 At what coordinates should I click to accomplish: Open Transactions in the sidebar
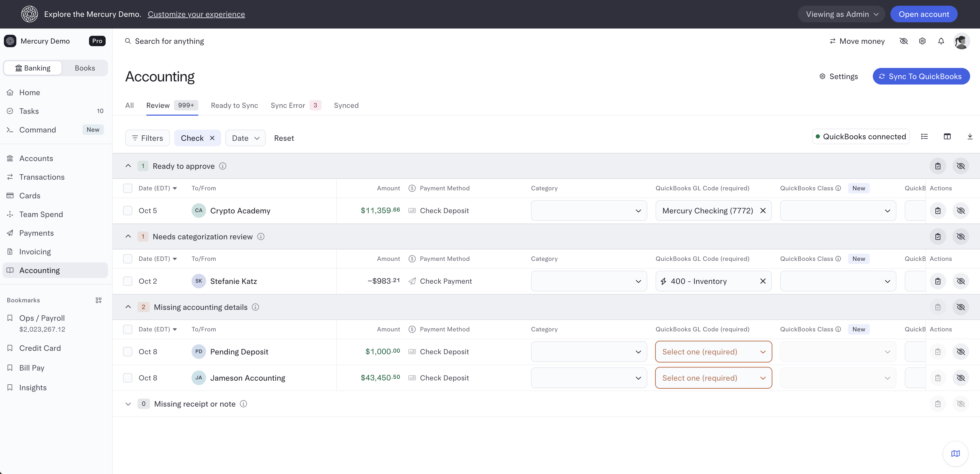(42, 177)
